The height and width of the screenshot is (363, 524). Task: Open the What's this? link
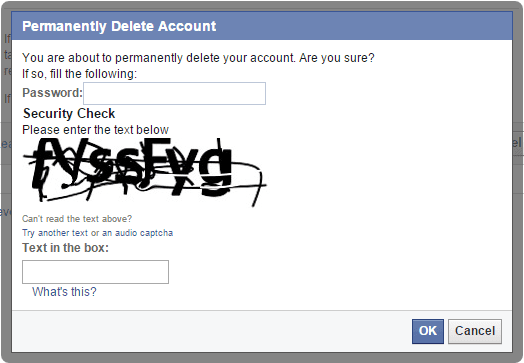tap(64, 292)
